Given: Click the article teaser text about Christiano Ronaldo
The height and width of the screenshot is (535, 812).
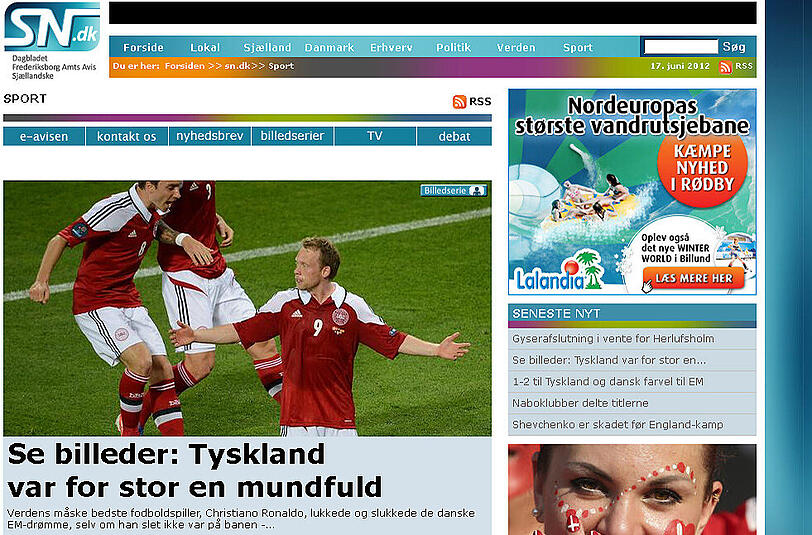Looking at the screenshot, I should 241,519.
